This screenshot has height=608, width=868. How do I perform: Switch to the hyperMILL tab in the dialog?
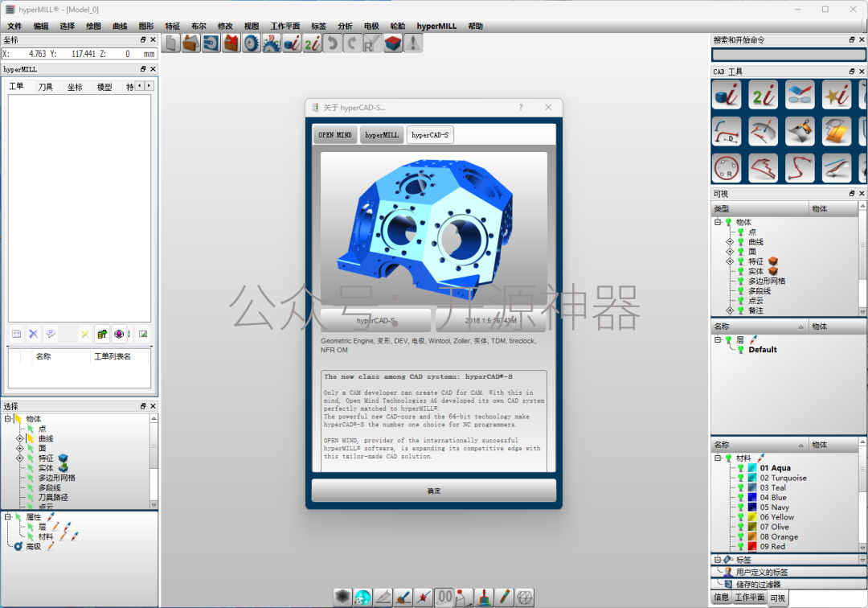tap(382, 134)
